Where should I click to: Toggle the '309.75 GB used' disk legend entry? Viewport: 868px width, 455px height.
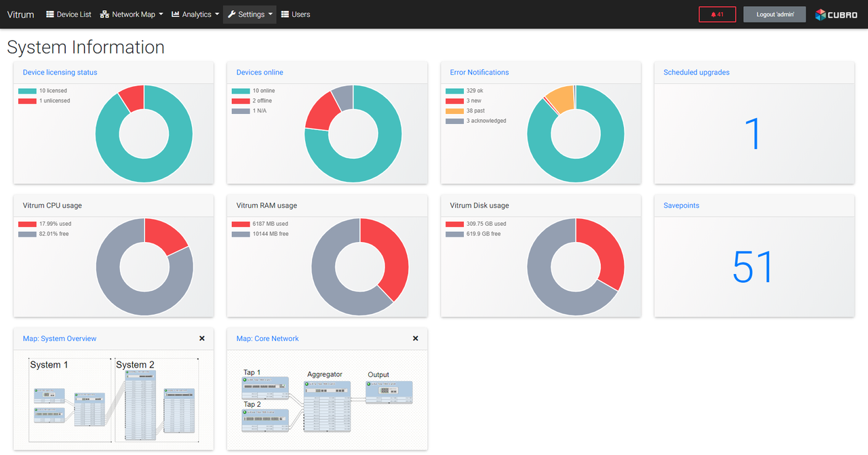coord(476,224)
